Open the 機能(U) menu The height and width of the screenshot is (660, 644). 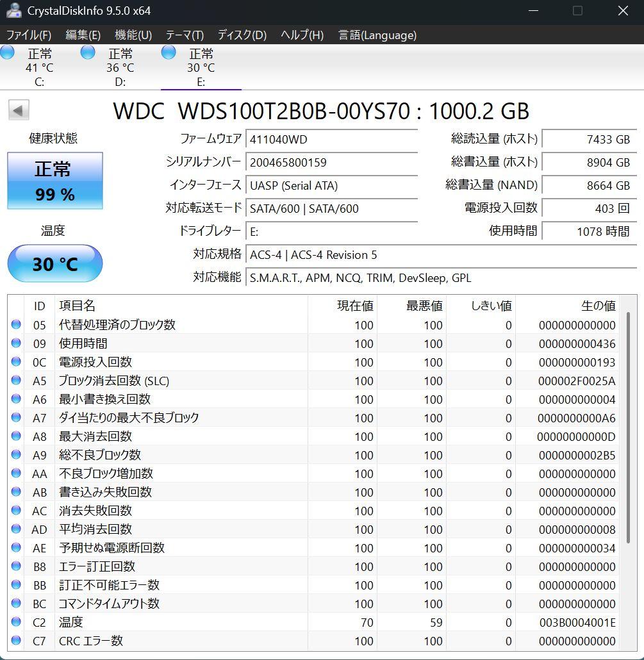coord(133,35)
